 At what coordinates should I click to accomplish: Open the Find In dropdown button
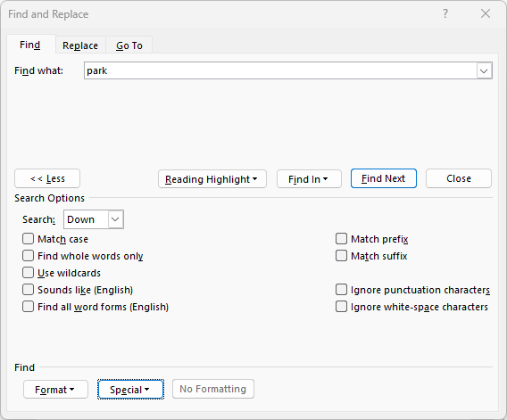tap(309, 179)
